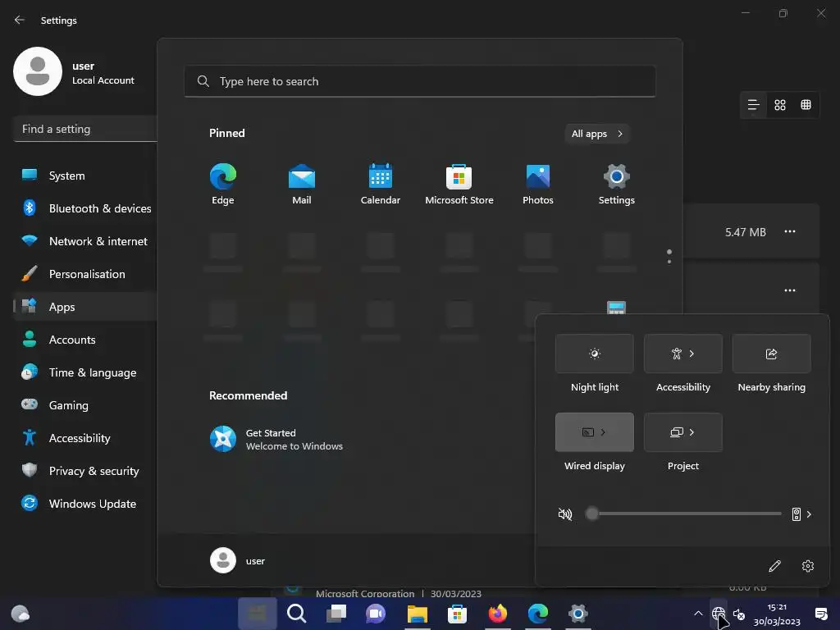Open the second app's three-dot menu

(x=790, y=290)
